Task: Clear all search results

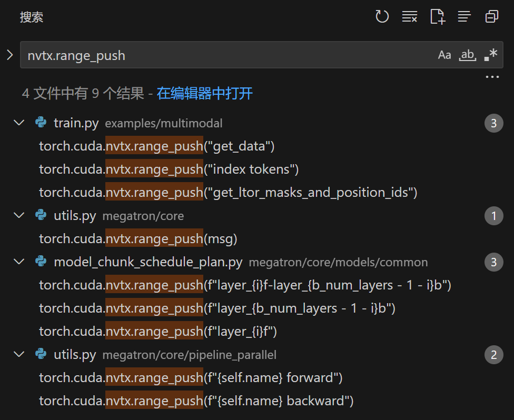Action: pos(409,17)
